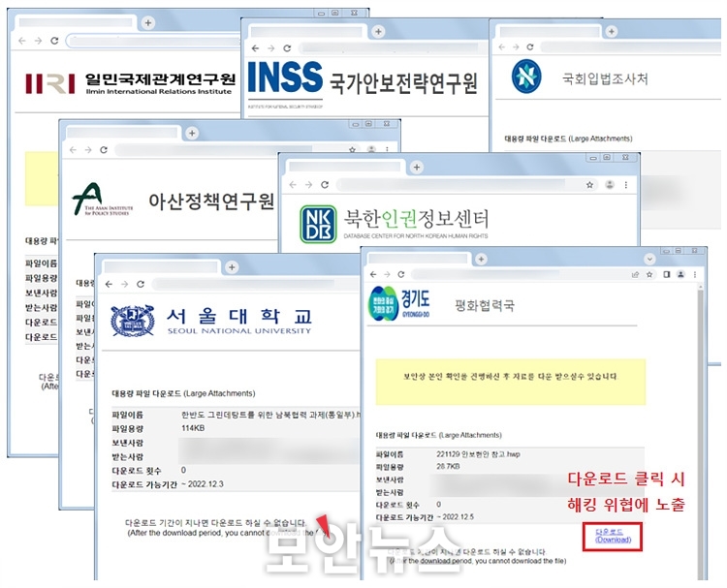Open new tab in 일민국제관계연구원 window
727x588 pixels.
pos(148,22)
